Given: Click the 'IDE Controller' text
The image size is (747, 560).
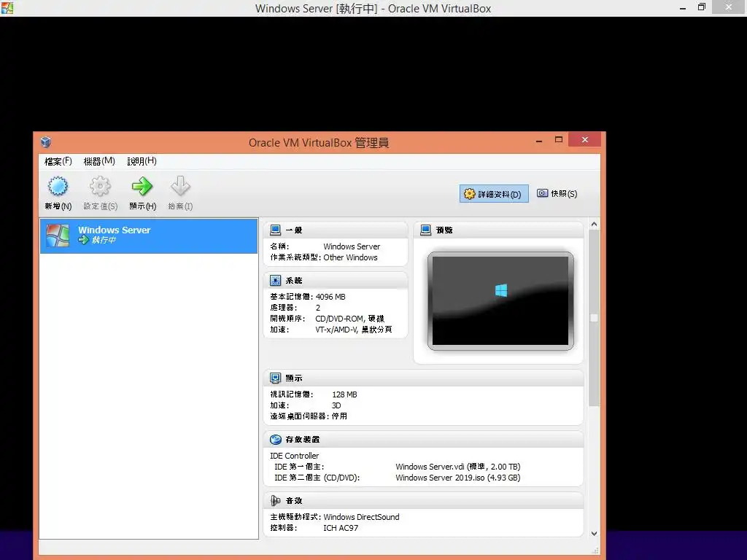Looking at the screenshot, I should [x=295, y=456].
